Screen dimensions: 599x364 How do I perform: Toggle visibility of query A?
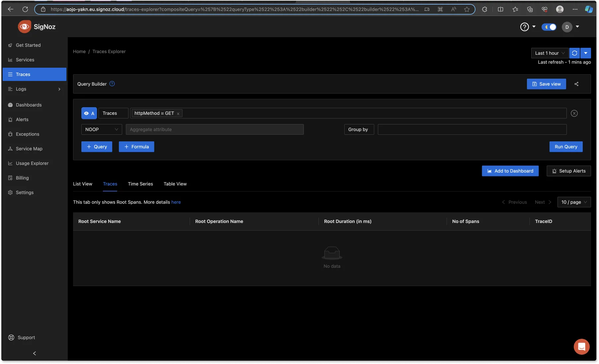[x=89, y=113]
